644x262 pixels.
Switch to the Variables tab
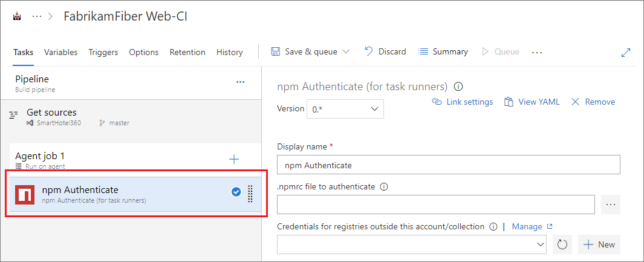[60, 52]
